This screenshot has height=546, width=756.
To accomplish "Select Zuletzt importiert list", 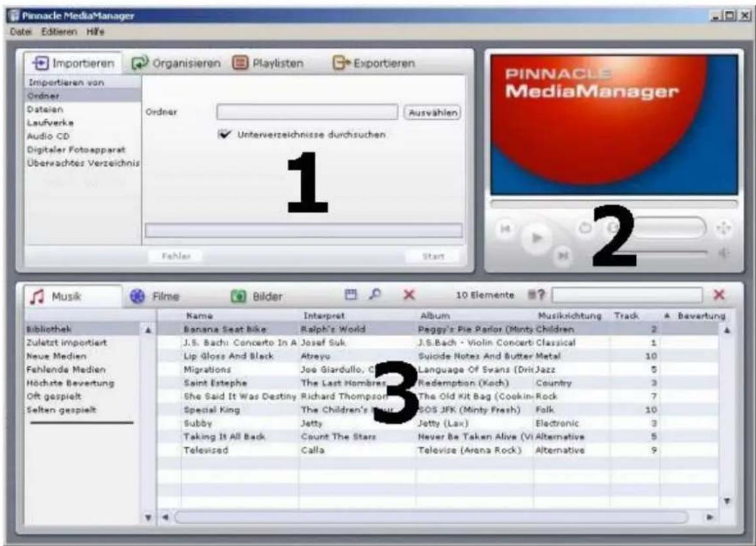I will pyautogui.click(x=82, y=343).
